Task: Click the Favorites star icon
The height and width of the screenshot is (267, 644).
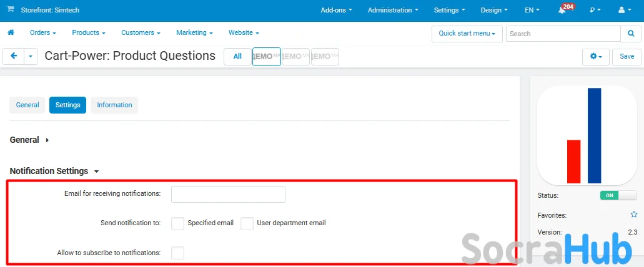Action: [633, 215]
